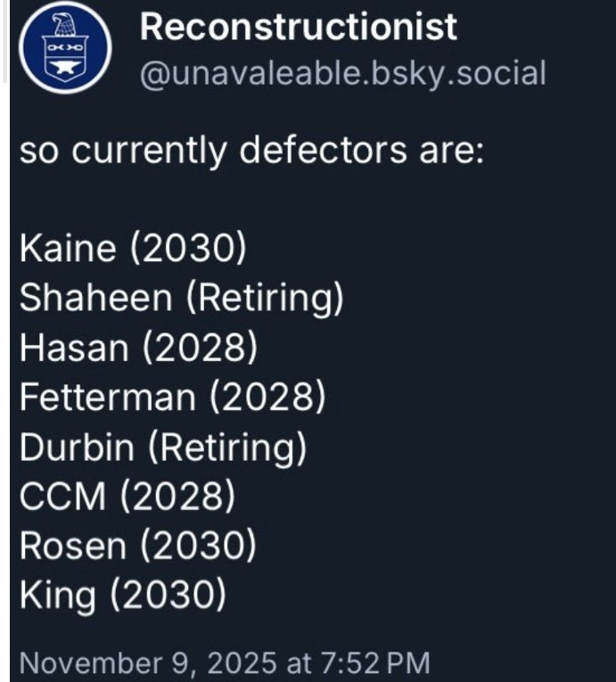
Task: Click the word Retiring beside Shaheen
Action: (265, 299)
